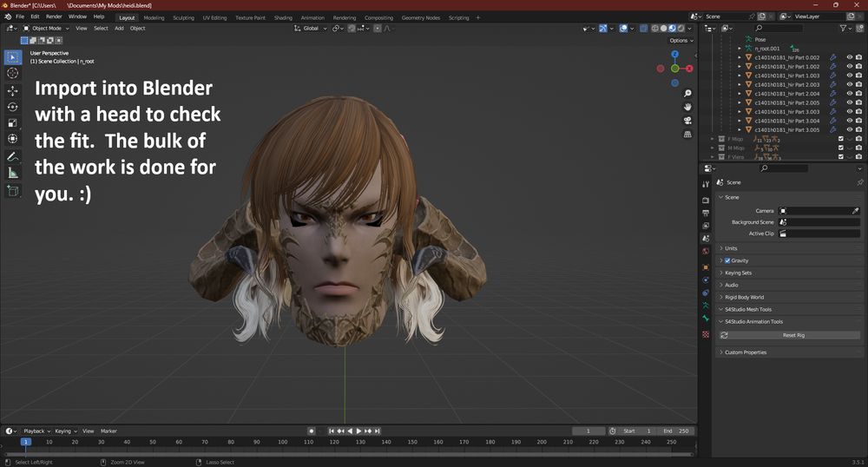Viewport: 868px width, 467px height.
Task: Click the viewport zoom magnifier icon
Action: coord(687,94)
